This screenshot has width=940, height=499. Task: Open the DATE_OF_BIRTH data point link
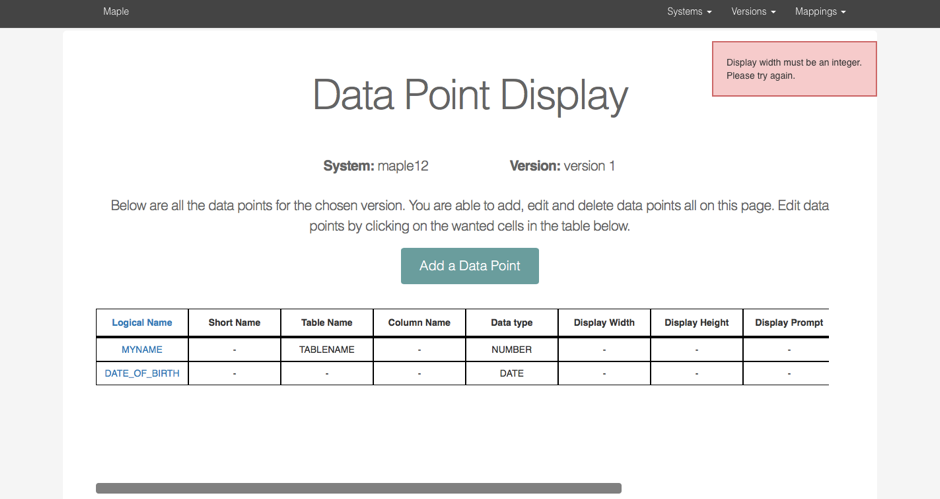[x=142, y=373]
